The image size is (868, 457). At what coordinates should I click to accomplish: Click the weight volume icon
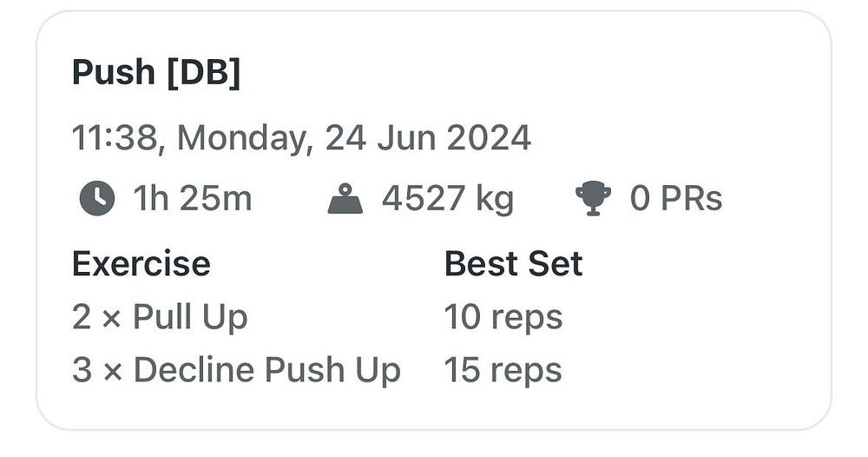pyautogui.click(x=345, y=198)
